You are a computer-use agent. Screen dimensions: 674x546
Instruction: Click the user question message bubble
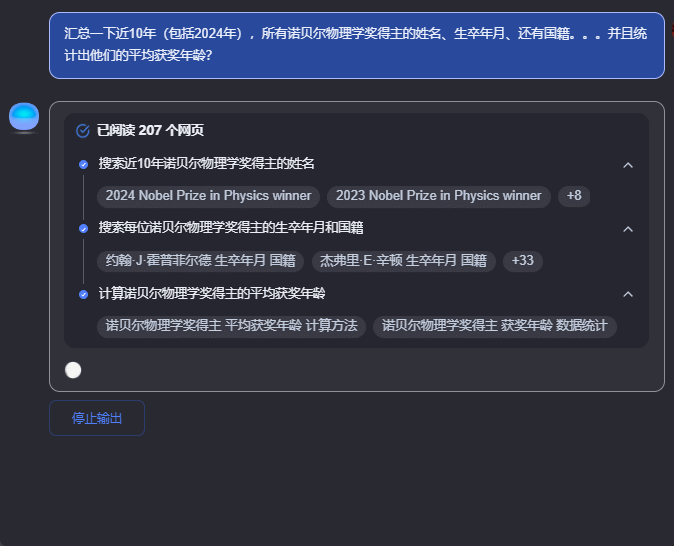[357, 45]
